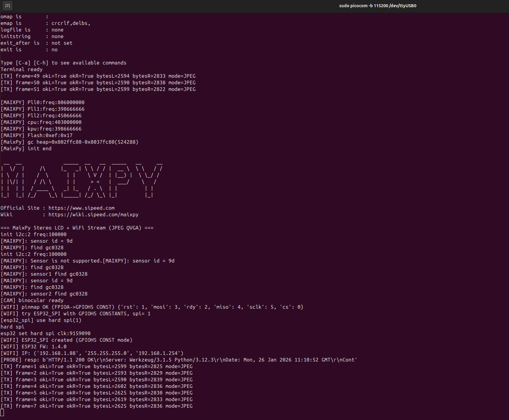This screenshot has height=420, width=509.
Task: Open a new terminal tab
Action: (x=7, y=5)
